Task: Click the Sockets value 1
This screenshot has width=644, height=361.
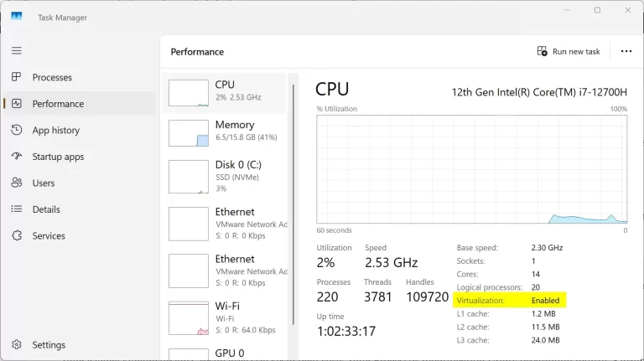Action: click(533, 260)
